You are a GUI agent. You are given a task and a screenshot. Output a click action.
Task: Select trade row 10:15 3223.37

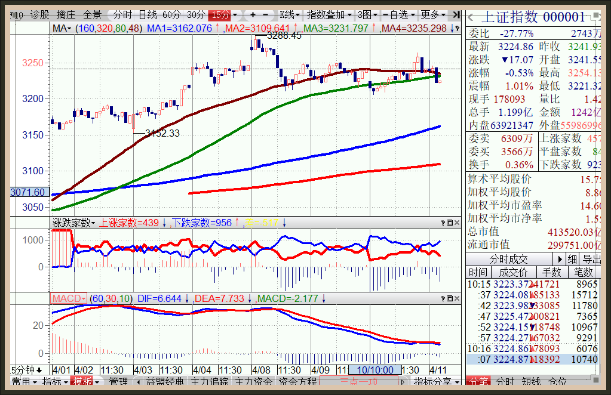click(533, 284)
